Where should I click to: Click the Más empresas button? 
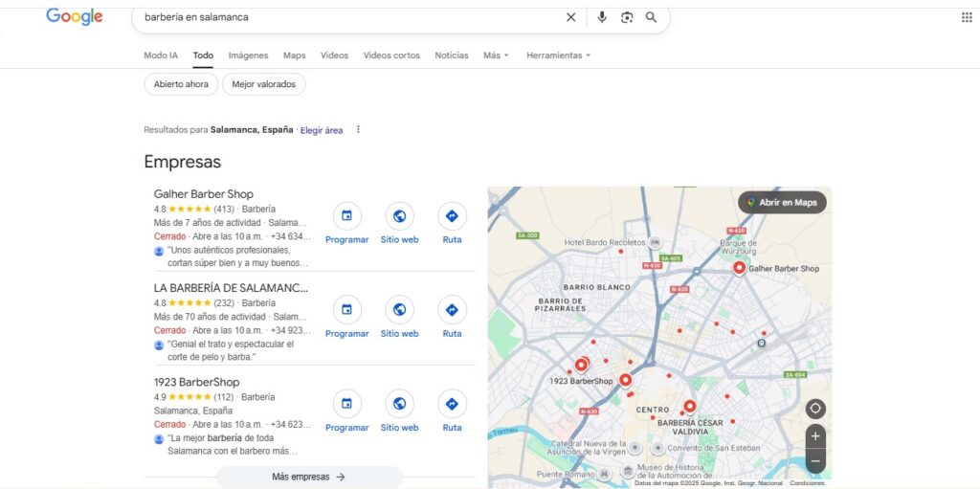308,477
